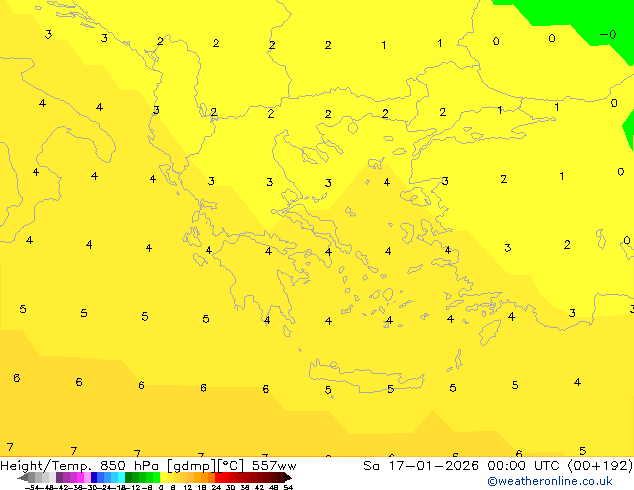Pick the dark blue swatch in legend
This screenshot has height=490, width=634.
94,478
